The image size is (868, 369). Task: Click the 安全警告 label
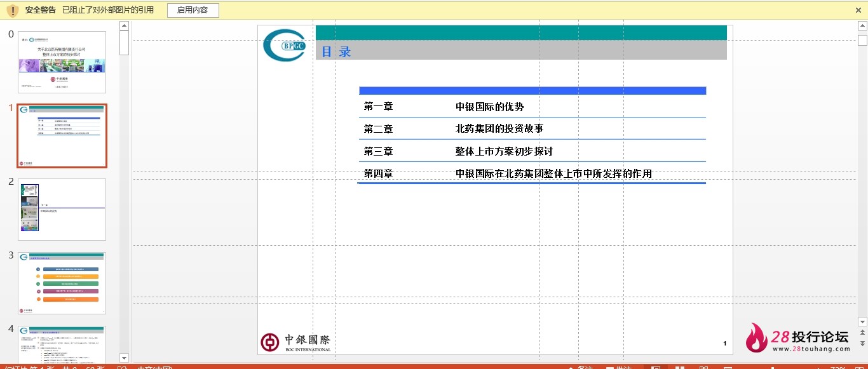point(40,10)
